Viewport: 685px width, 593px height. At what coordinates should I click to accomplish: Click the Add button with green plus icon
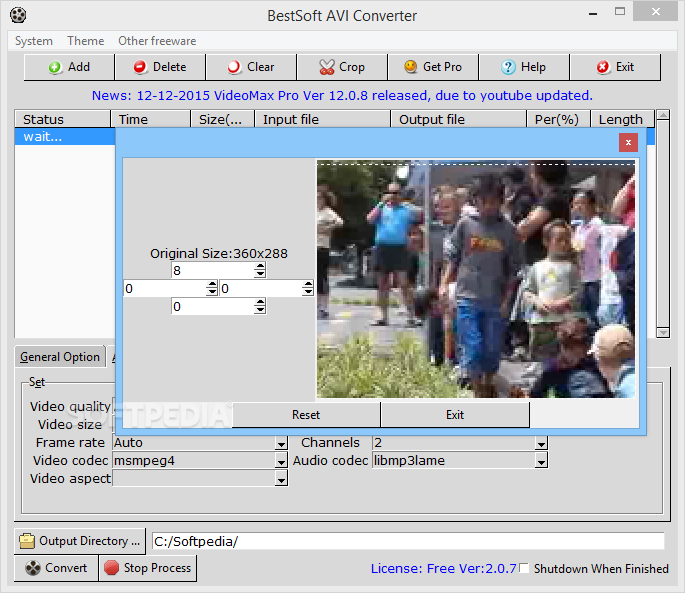pyautogui.click(x=69, y=67)
